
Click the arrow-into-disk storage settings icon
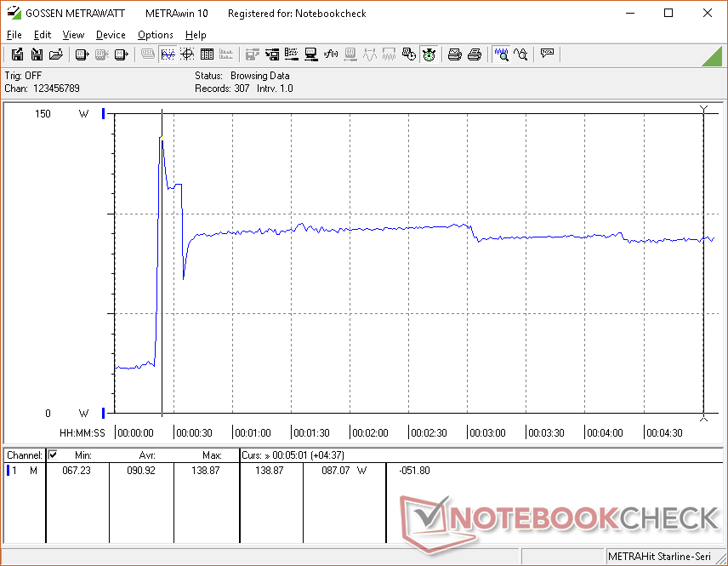[272, 54]
